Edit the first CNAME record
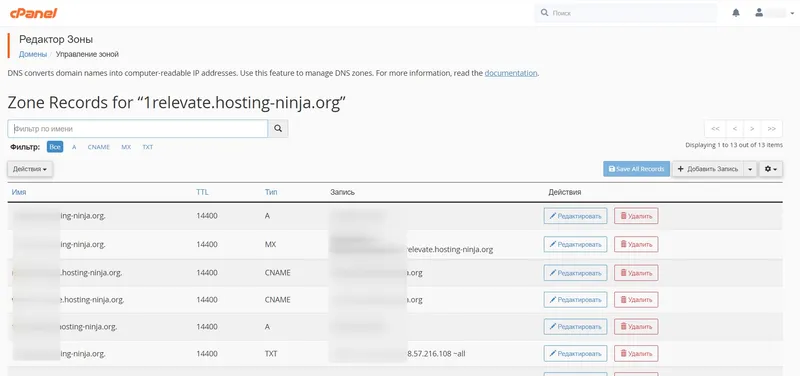 pyautogui.click(x=576, y=273)
